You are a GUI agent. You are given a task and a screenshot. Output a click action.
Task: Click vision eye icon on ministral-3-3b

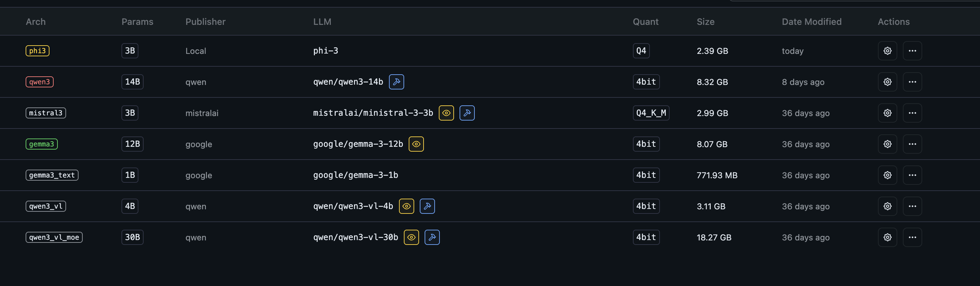(446, 113)
